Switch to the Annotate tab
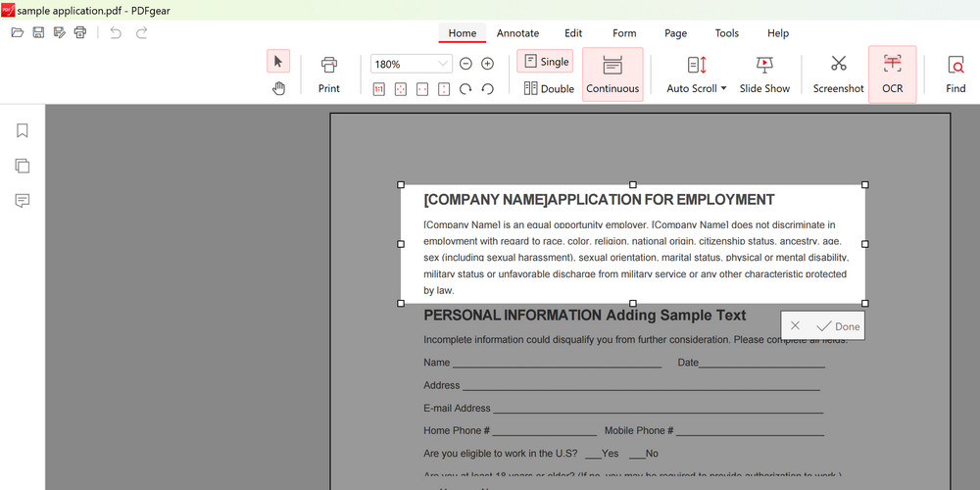Image resolution: width=980 pixels, height=490 pixels. point(517,33)
